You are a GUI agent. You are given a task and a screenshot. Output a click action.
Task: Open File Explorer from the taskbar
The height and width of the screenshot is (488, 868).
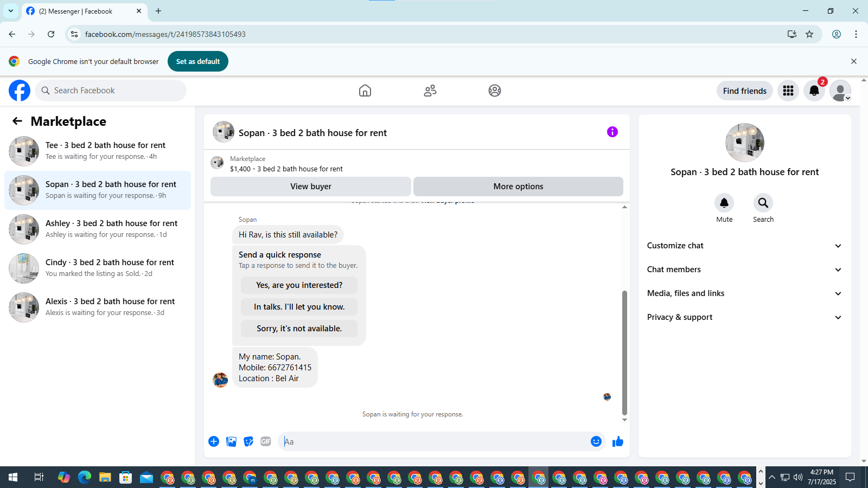(x=105, y=477)
